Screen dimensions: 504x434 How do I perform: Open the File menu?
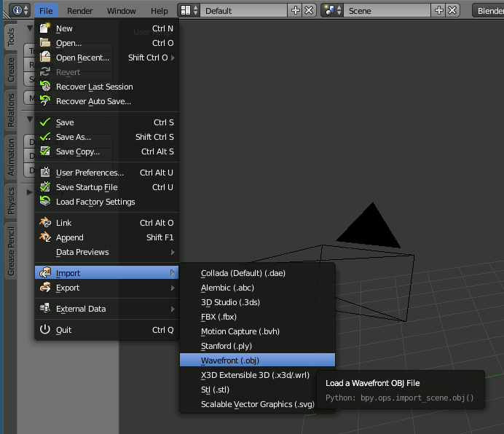tap(46, 11)
